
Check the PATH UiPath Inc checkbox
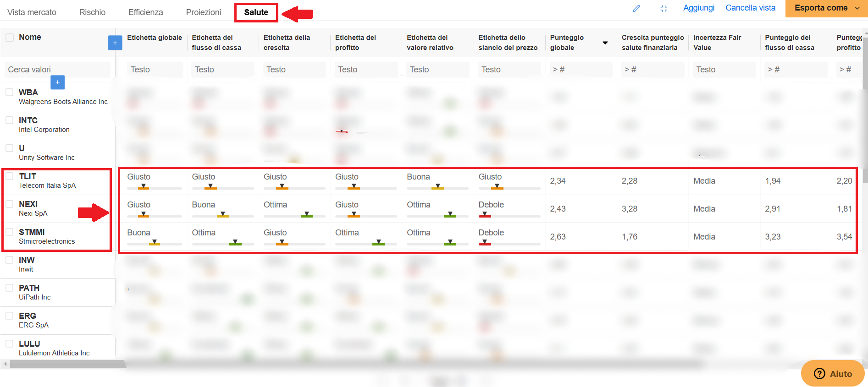pos(9,288)
